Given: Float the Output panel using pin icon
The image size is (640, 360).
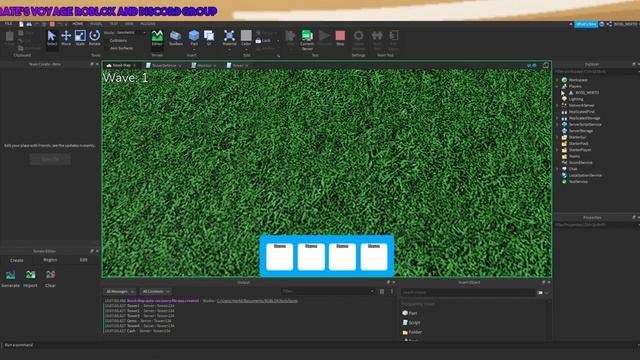Looking at the screenshot, I should 388,282.
